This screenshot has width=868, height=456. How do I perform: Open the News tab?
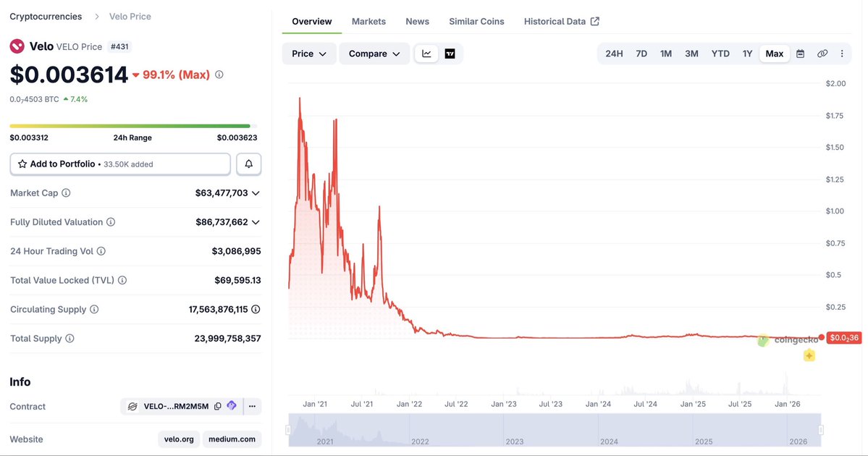coord(418,22)
